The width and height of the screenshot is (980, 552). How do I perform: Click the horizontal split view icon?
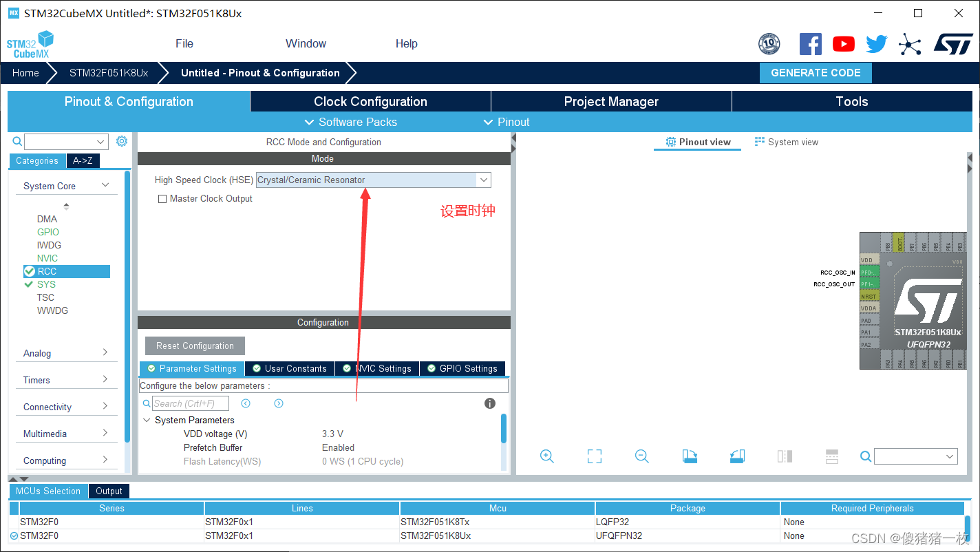831,456
